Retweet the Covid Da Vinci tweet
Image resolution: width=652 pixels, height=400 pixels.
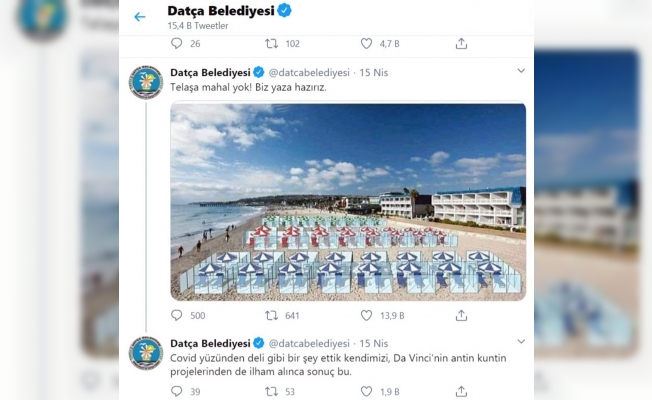272,391
